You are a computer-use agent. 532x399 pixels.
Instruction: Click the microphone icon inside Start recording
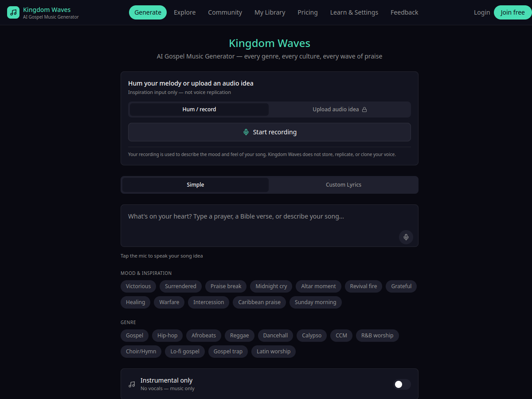coord(246,132)
